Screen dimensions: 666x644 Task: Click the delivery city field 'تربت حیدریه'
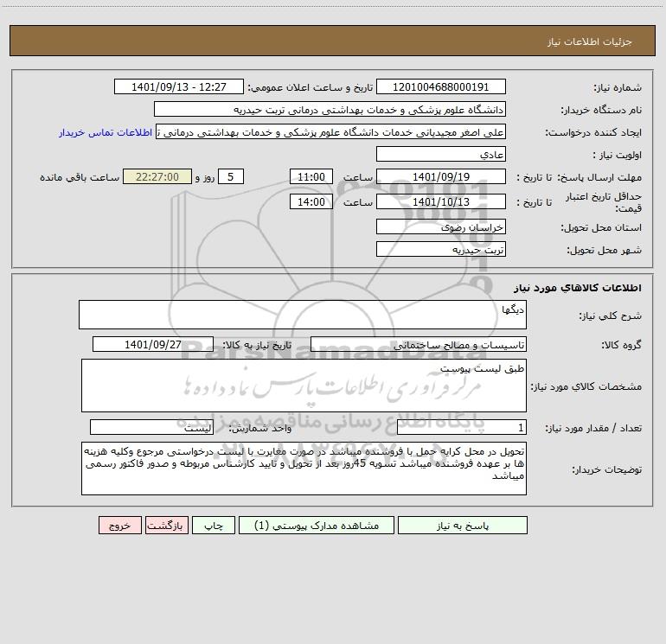tap(441, 249)
